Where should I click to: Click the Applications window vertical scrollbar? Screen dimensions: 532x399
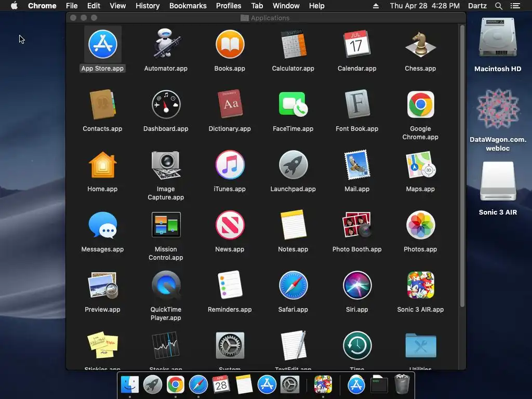(x=462, y=166)
